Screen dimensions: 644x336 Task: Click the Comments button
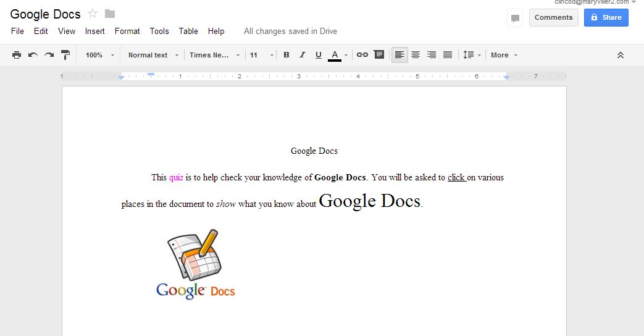[x=554, y=17]
